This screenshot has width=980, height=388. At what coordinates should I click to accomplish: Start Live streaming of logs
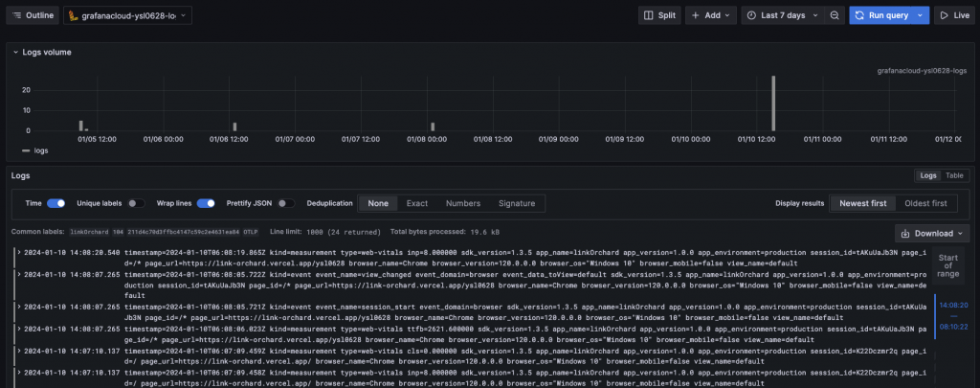point(954,15)
